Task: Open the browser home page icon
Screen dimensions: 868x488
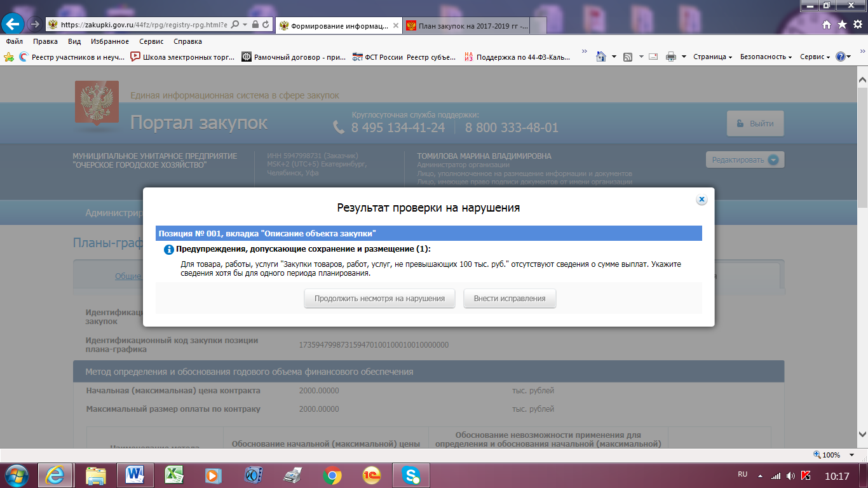Action: pos(827,24)
